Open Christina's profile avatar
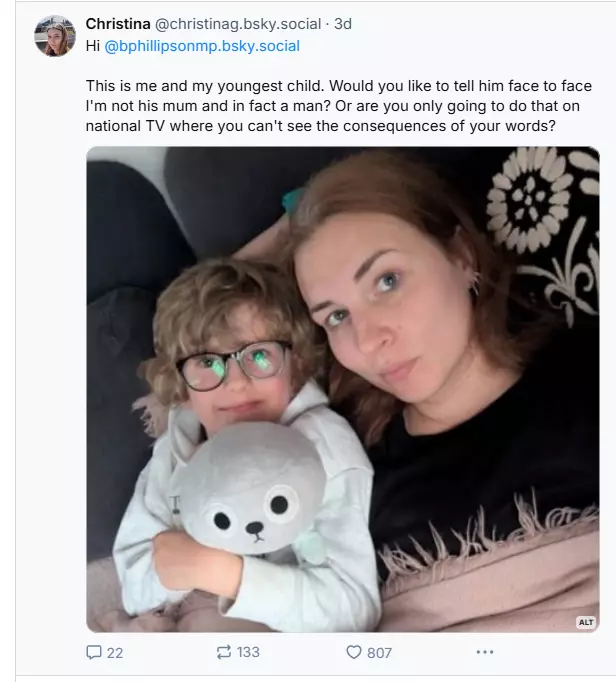The width and height of the screenshot is (616, 682). click(x=54, y=36)
